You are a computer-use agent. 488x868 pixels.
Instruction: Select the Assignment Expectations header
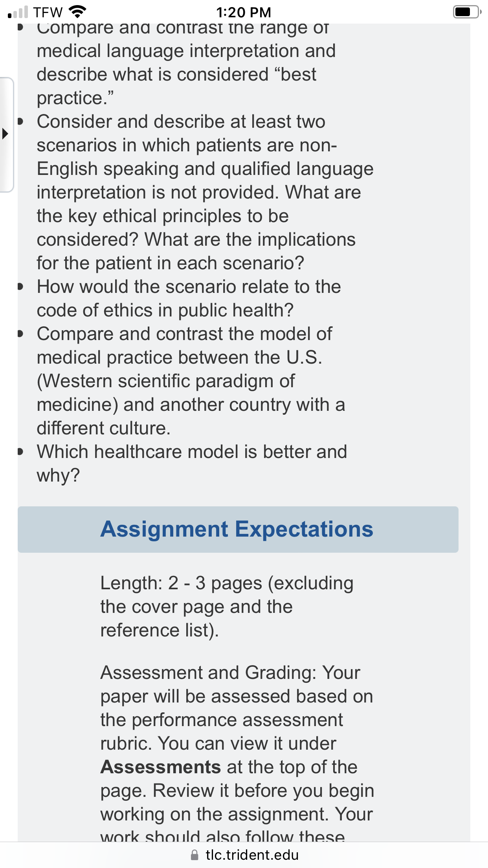pyautogui.click(x=238, y=529)
